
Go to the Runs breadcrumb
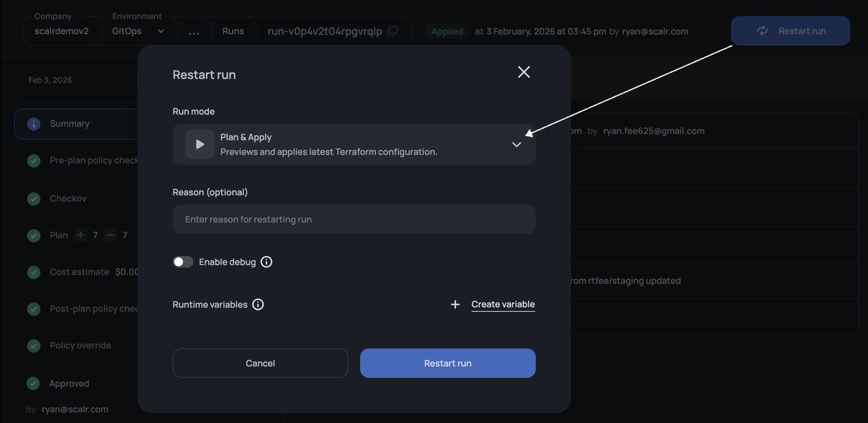pos(233,31)
